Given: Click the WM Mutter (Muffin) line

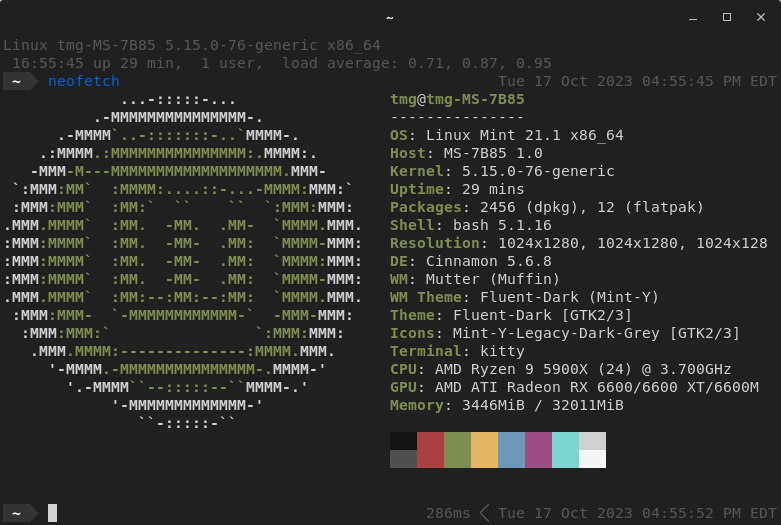Looking at the screenshot, I should pyautogui.click(x=475, y=279).
